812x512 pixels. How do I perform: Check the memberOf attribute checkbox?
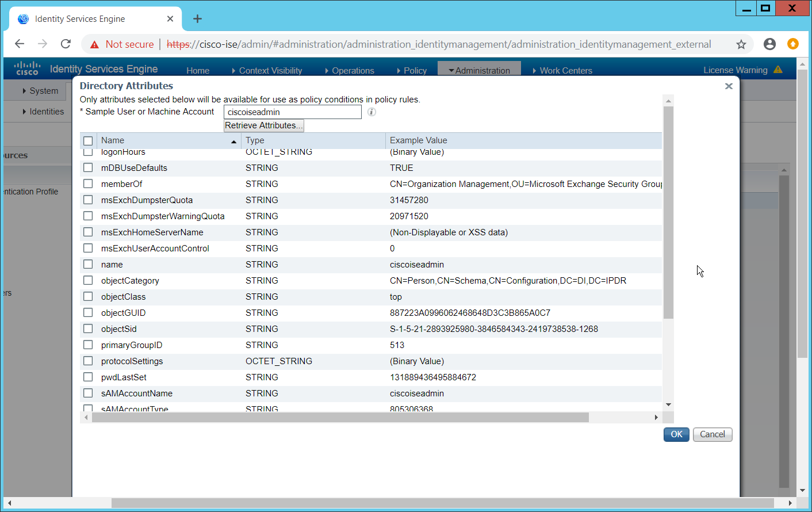click(x=88, y=184)
